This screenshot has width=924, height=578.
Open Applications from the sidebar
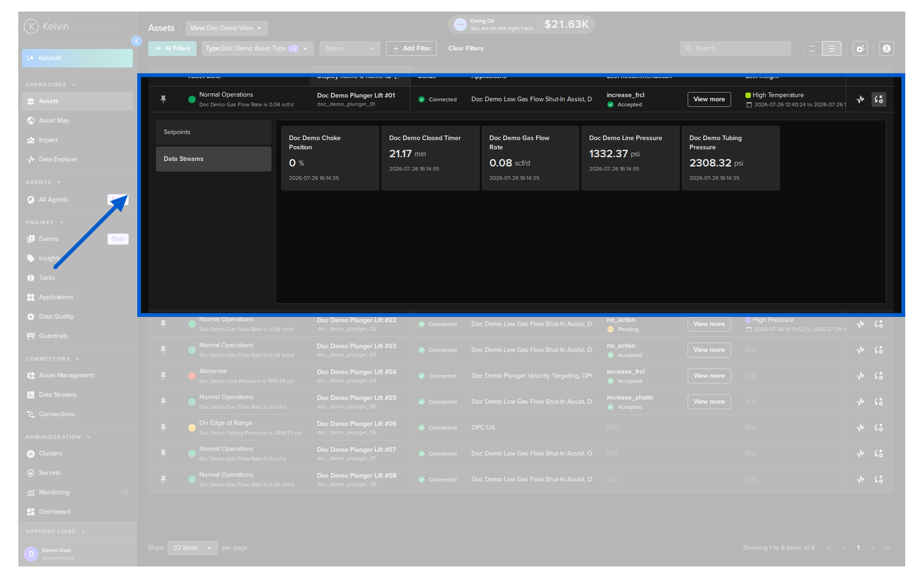click(x=77, y=297)
